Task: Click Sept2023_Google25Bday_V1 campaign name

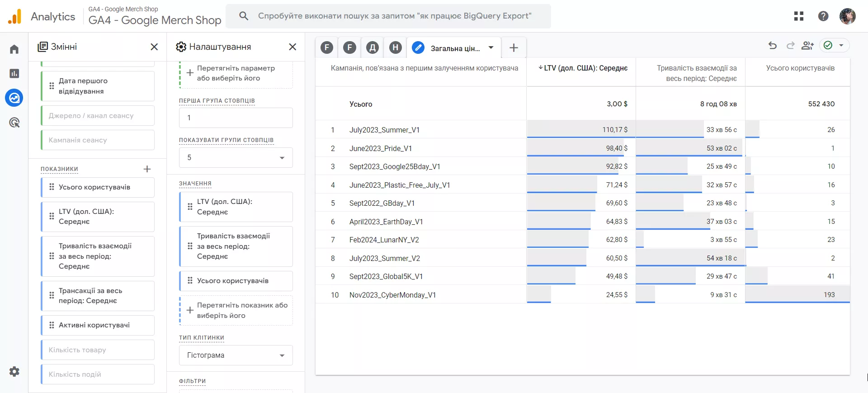Action: (395, 167)
